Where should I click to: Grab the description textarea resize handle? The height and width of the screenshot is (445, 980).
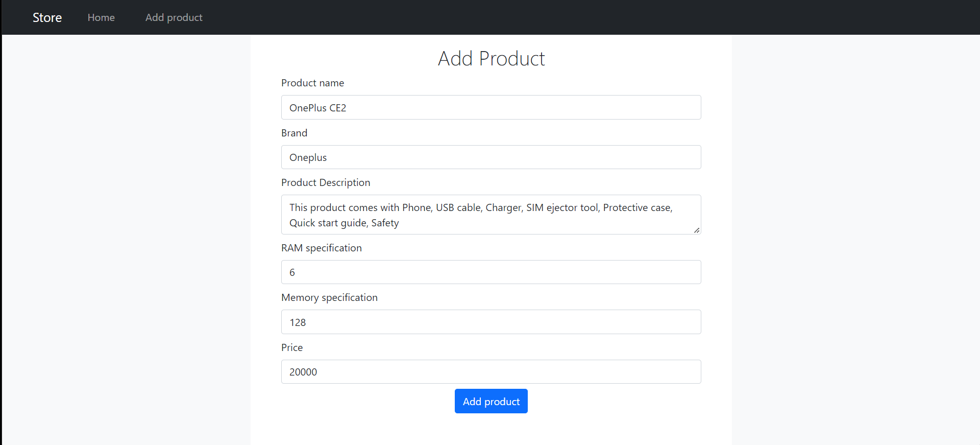pyautogui.click(x=697, y=230)
